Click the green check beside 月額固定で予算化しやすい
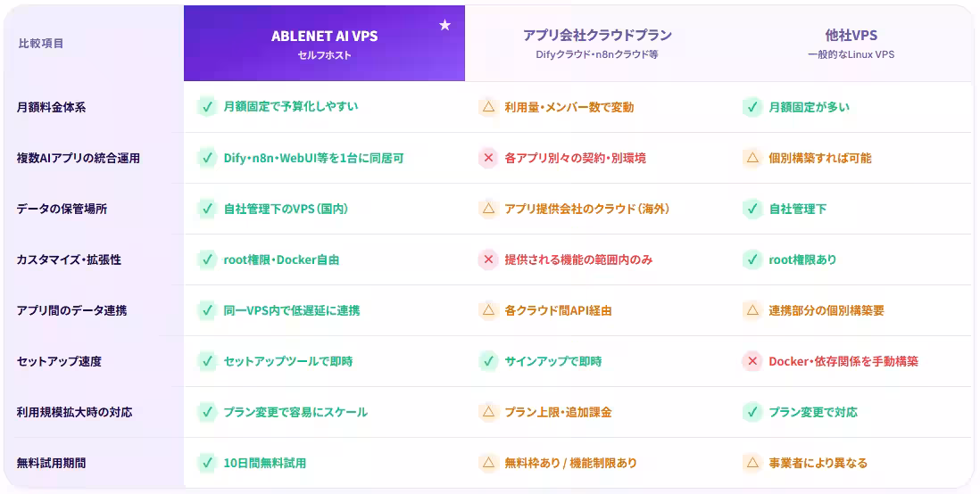The height and width of the screenshot is (494, 980). 207,107
